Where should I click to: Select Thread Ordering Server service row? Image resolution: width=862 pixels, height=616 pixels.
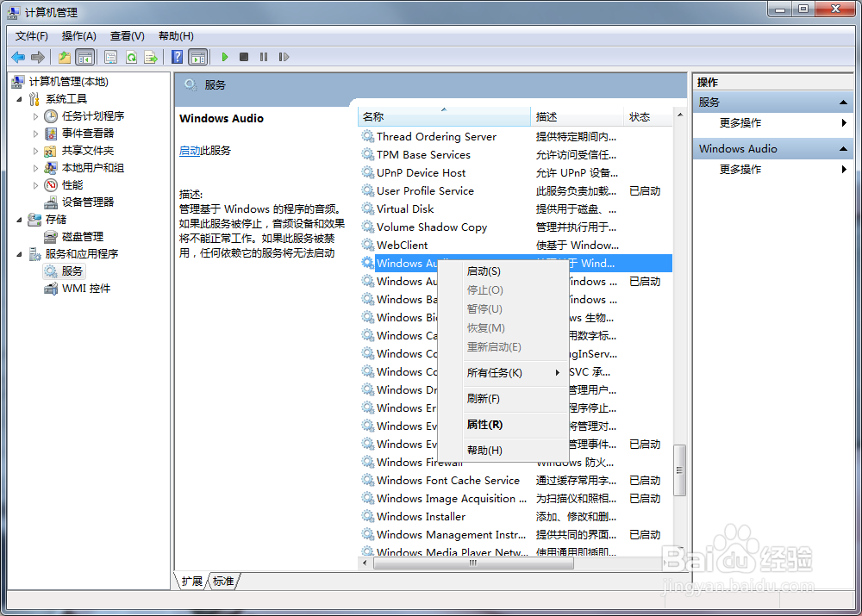point(515,136)
